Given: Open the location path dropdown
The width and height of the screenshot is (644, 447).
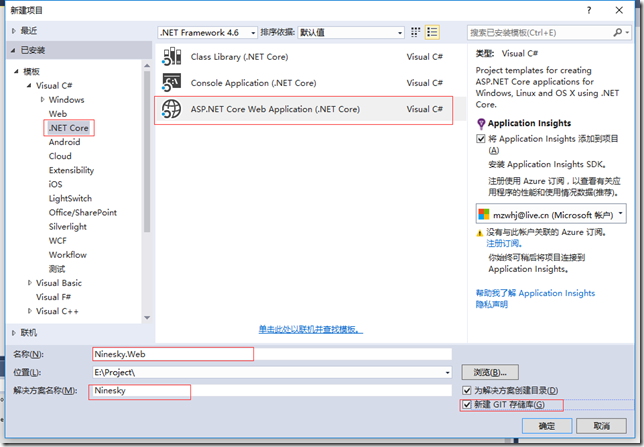Looking at the screenshot, I should tap(447, 373).
